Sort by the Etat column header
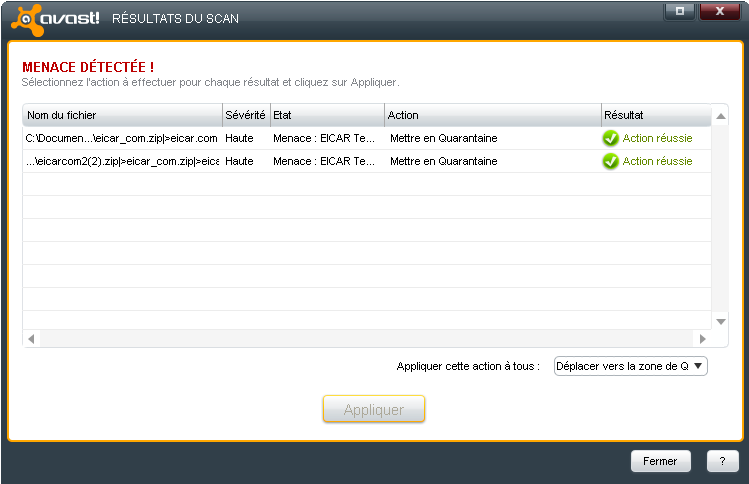Image resolution: width=749 pixels, height=484 pixels. 327,115
